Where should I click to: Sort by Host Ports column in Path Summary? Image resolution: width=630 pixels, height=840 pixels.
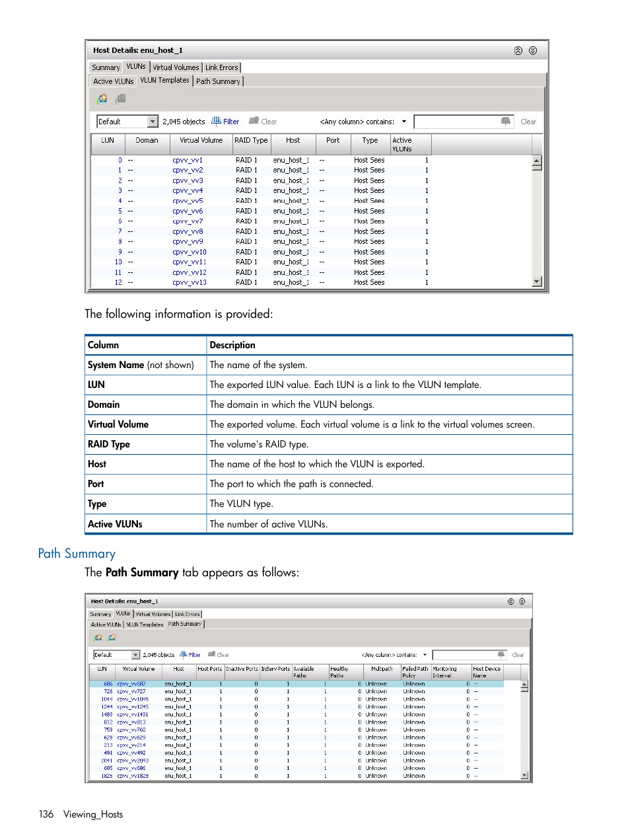[210, 672]
